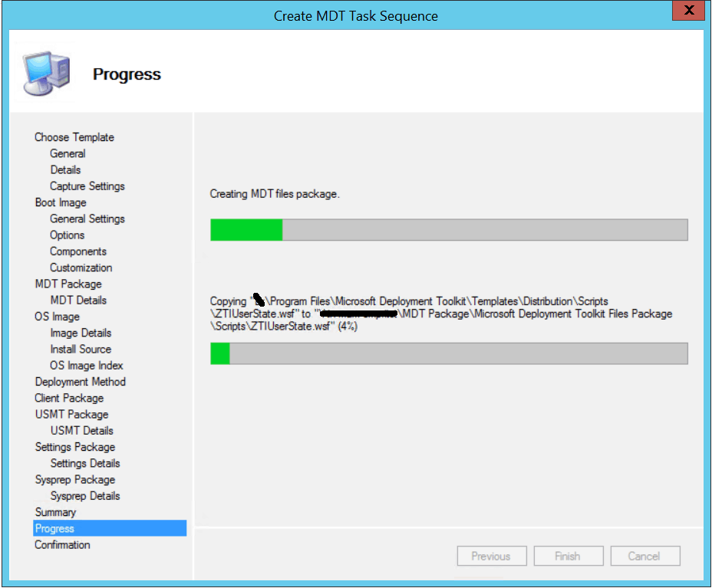Cancel the task sequence creation
712x588 pixels.
tap(645, 556)
